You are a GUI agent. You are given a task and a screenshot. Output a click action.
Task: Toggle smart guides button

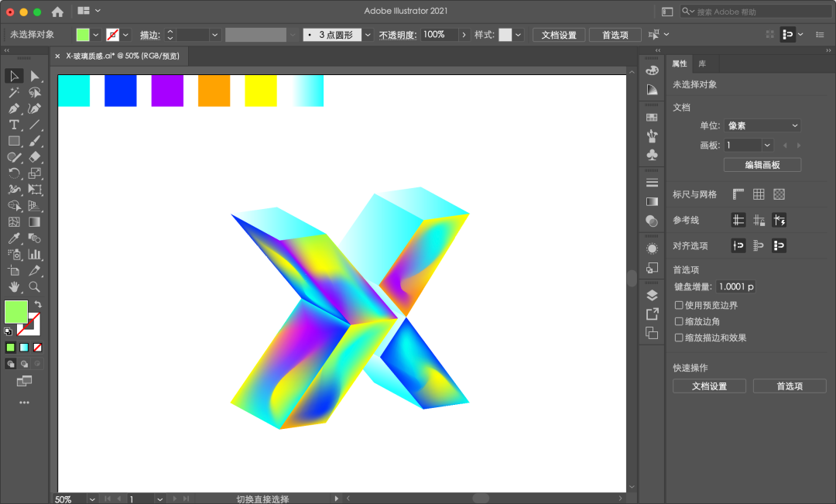pos(779,220)
